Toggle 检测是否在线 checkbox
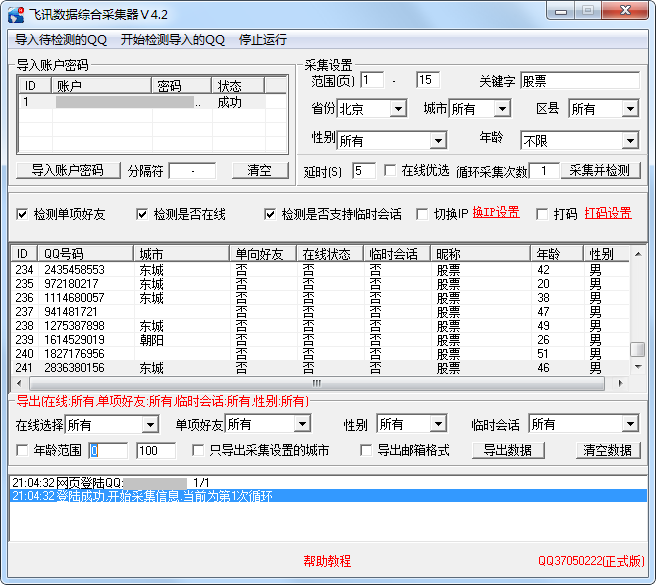Image resolution: width=656 pixels, height=585 pixels. pos(143,214)
